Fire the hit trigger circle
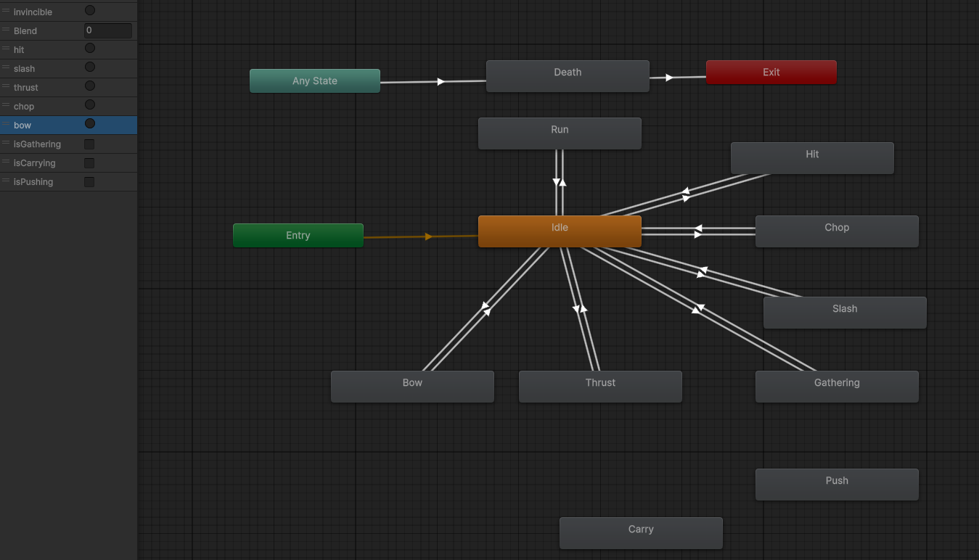The width and height of the screenshot is (979, 560). (90, 49)
